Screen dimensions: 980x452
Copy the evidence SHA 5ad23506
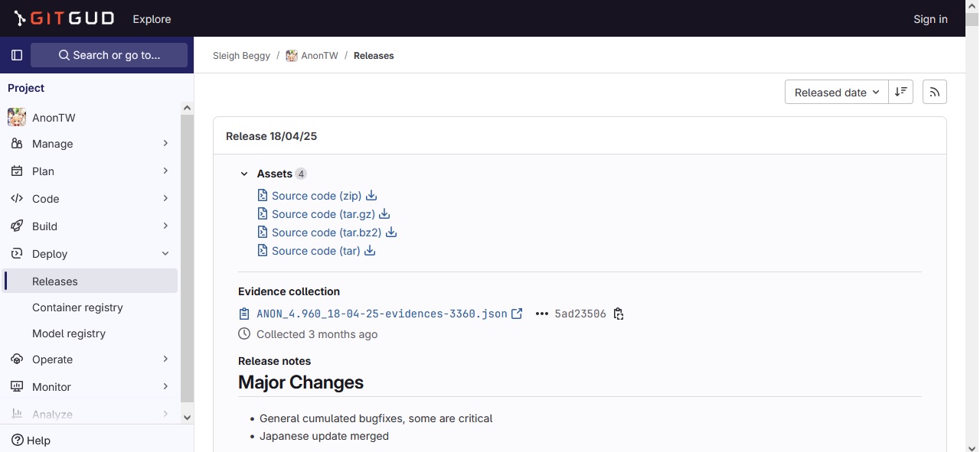coord(619,314)
